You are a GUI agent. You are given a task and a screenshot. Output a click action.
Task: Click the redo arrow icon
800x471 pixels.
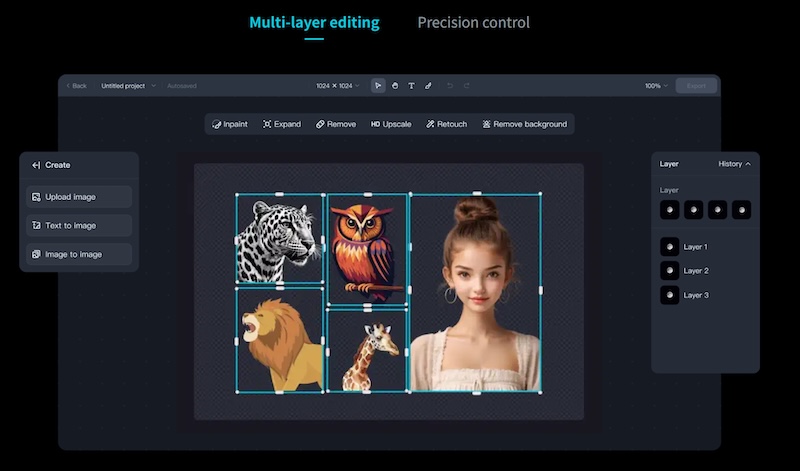pos(467,86)
